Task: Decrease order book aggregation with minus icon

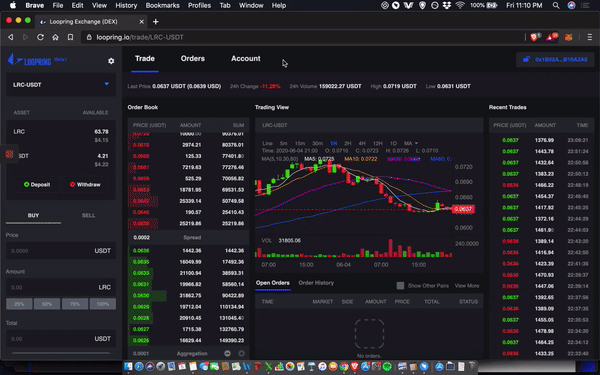Action: [227, 354]
